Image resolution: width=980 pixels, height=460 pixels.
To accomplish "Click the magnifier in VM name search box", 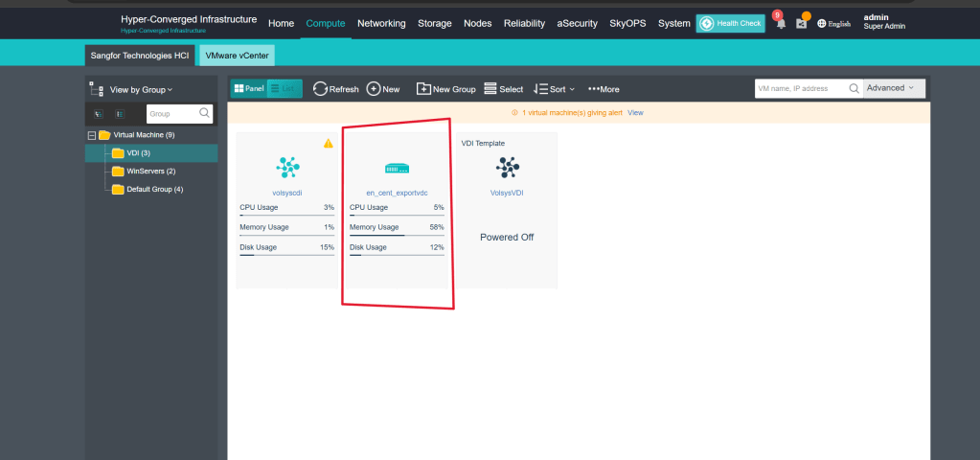I will (854, 88).
